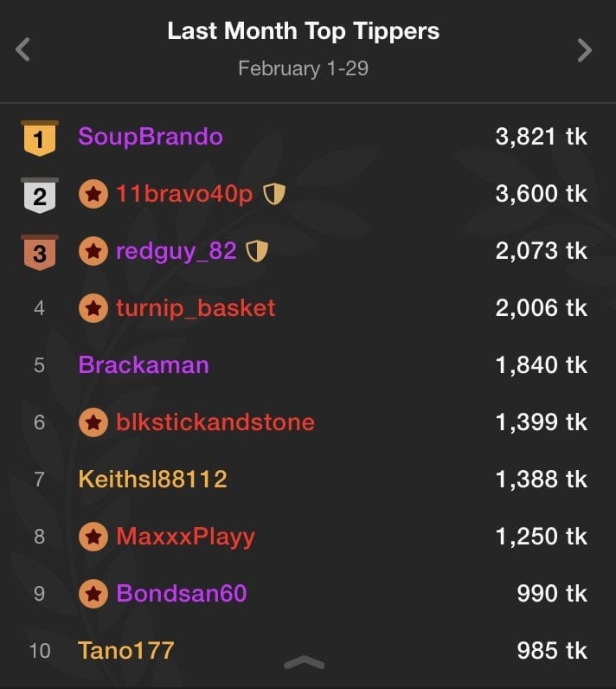Go to next month's top tippers
Image resolution: width=616 pixels, height=689 pixels.
pos(585,50)
